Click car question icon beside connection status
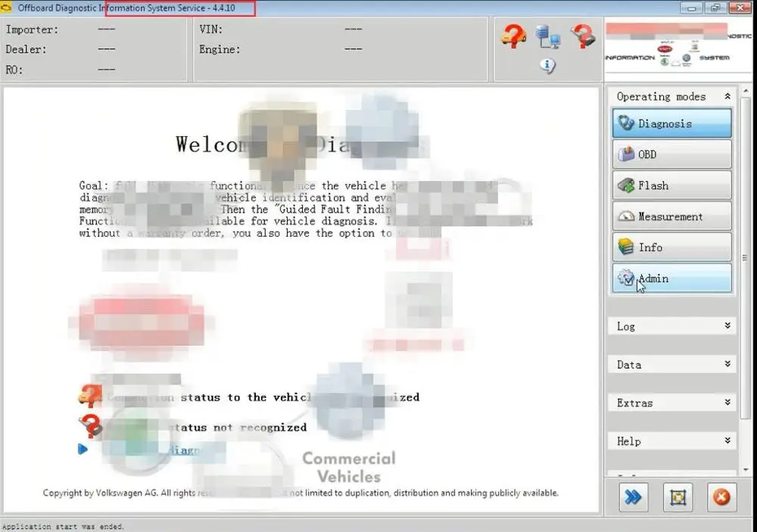757x532 pixels. (x=90, y=397)
